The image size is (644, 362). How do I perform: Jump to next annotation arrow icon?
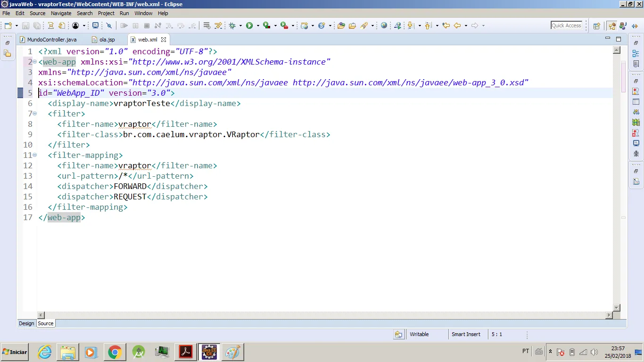(x=410, y=25)
